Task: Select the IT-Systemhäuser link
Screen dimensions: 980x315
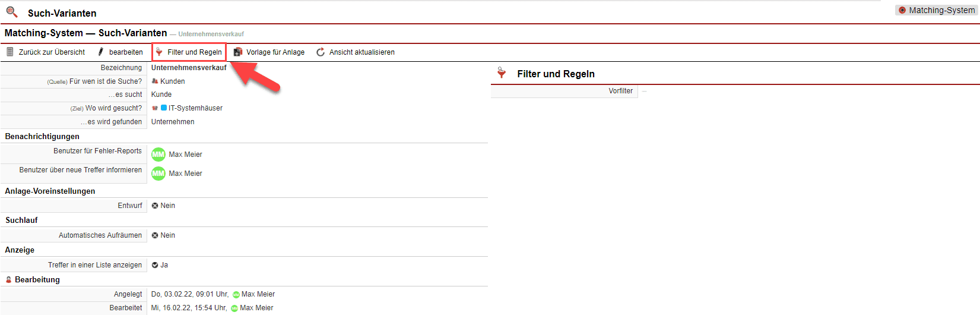Action: click(x=195, y=108)
